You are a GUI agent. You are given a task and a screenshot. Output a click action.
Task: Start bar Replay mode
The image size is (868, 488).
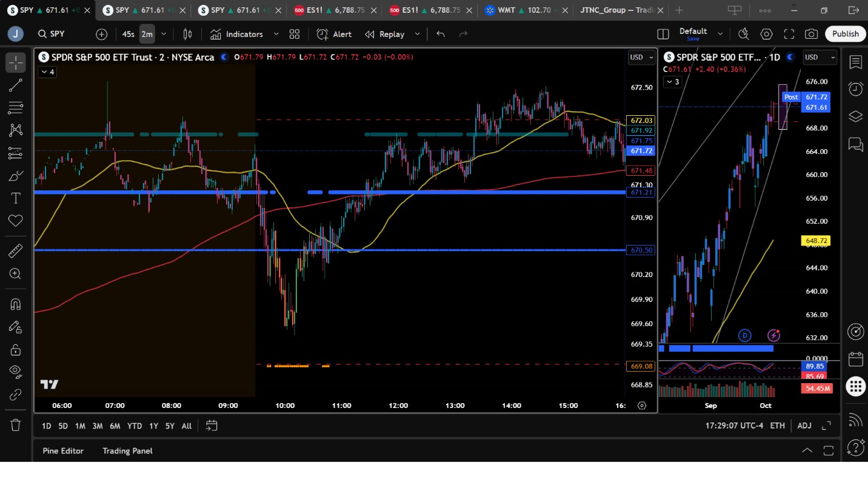pyautogui.click(x=384, y=35)
